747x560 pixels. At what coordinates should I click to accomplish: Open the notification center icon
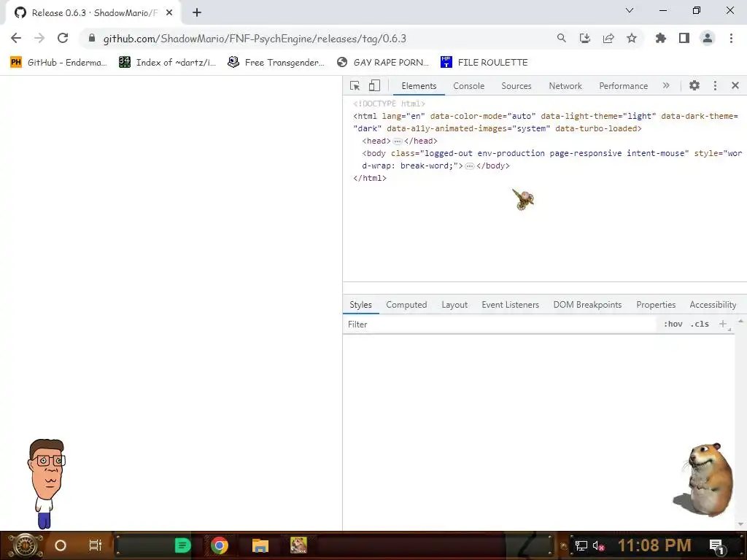click(717, 546)
